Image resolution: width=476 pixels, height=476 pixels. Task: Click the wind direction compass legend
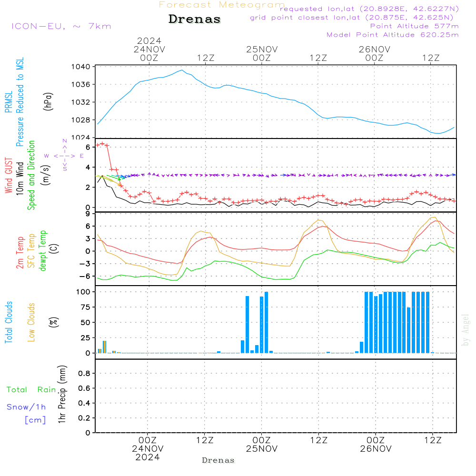tap(64, 156)
